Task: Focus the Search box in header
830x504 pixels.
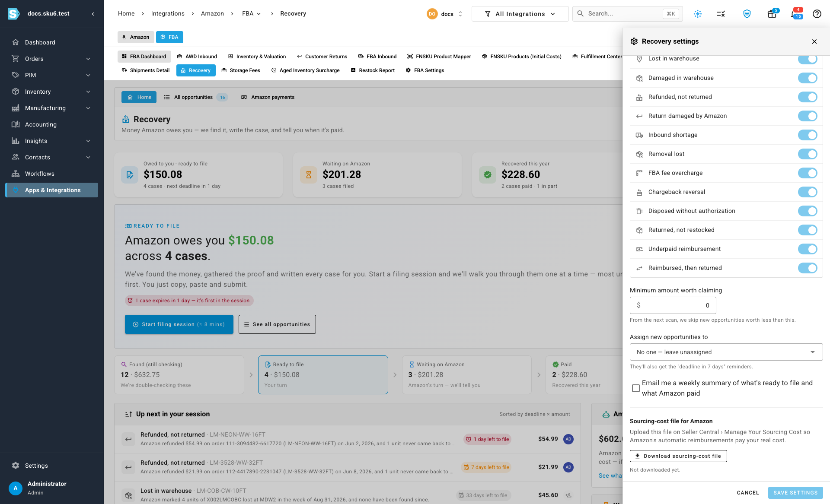Action: pos(628,14)
